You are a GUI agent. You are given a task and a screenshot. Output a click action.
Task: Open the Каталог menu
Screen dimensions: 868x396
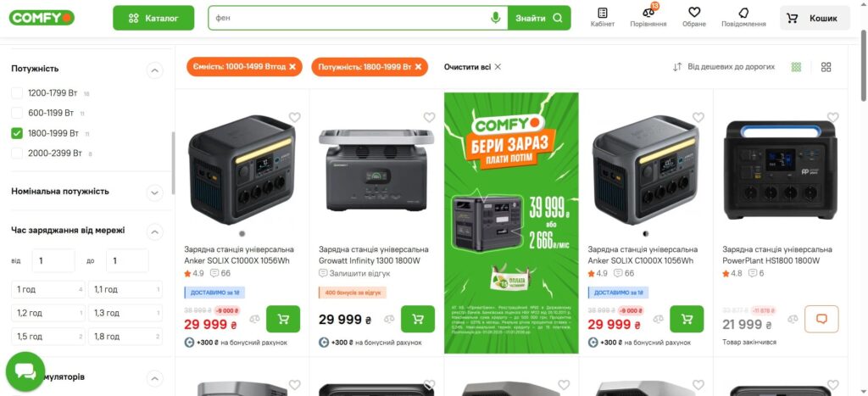(x=153, y=18)
